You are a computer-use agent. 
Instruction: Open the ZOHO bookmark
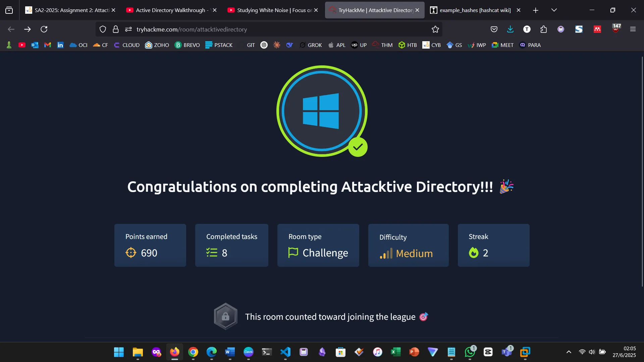click(x=157, y=45)
